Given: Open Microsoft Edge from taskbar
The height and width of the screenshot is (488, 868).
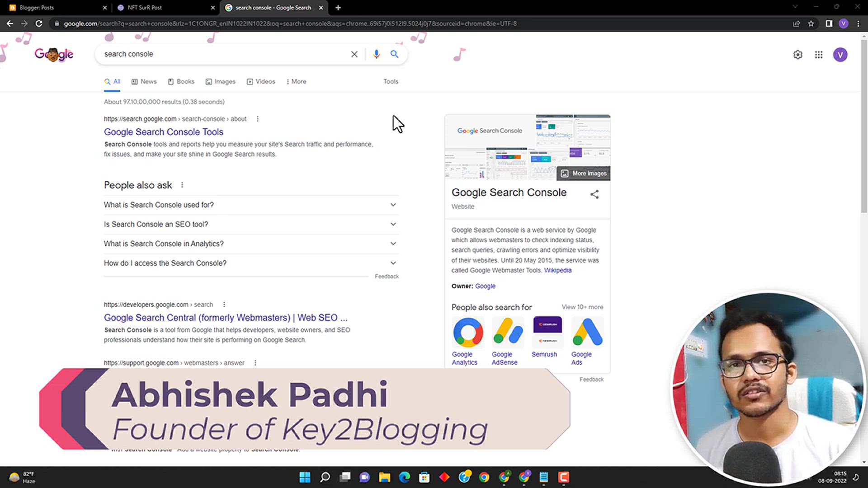Looking at the screenshot, I should (x=404, y=477).
